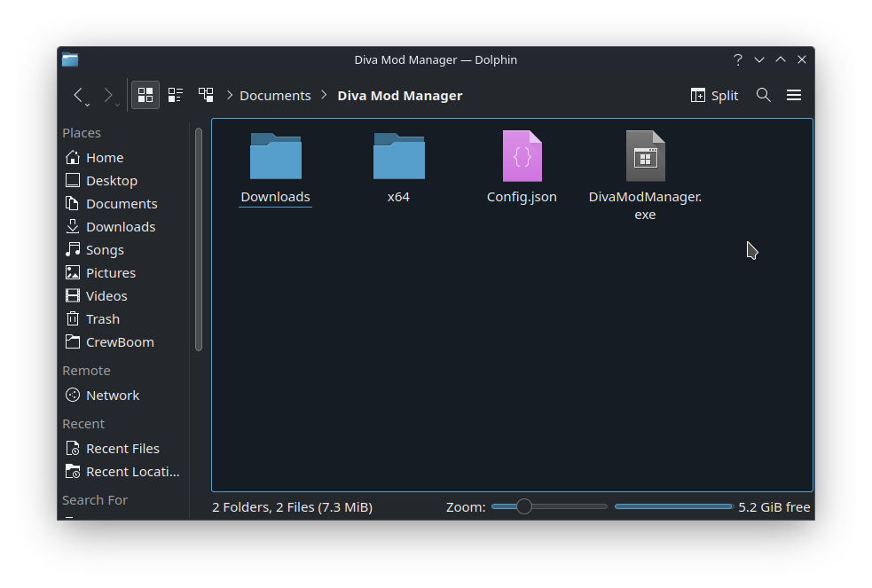Screen dimensions: 872x588
Task: Click the status bar files summary text
Action: (x=292, y=507)
